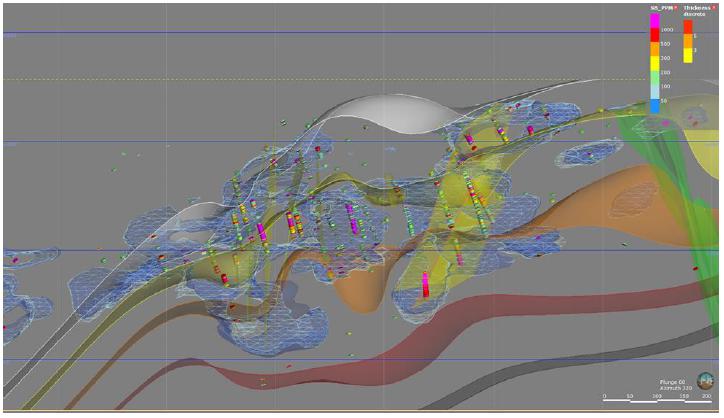Image resolution: width=724 pixels, height=418 pixels.
Task: Click the SB_PPM legend title
Action: pyautogui.click(x=661, y=6)
